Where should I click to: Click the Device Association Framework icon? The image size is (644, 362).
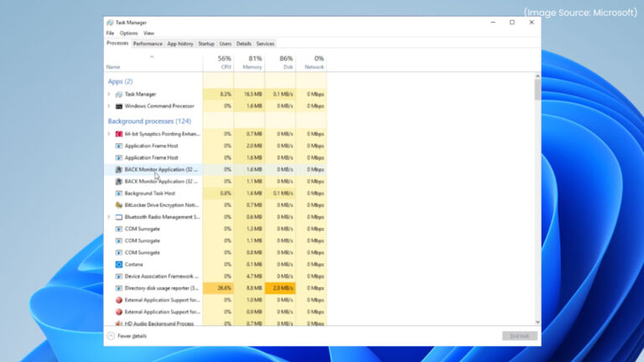[119, 277]
